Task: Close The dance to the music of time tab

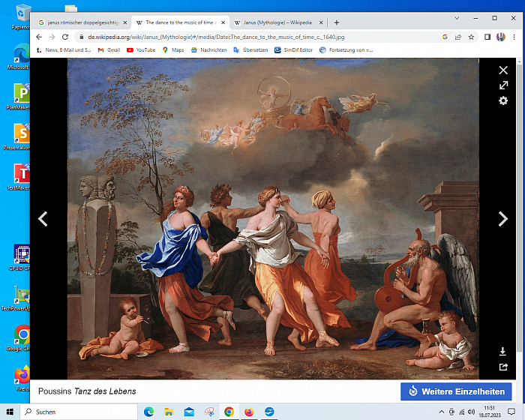Action: 223,22
